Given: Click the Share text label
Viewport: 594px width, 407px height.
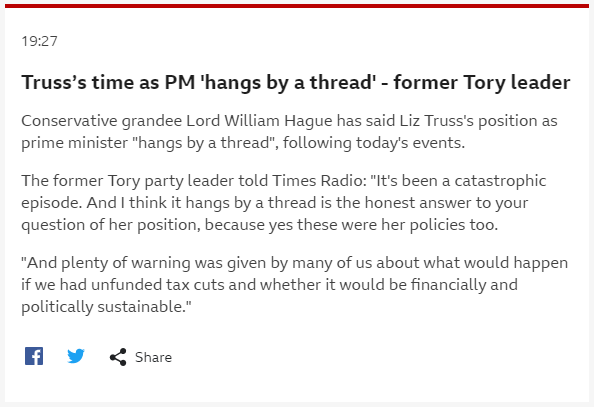Looking at the screenshot, I should click(x=153, y=357).
